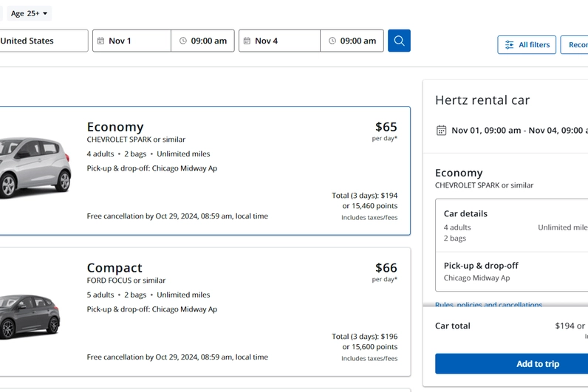This screenshot has height=392, width=588.
Task: Open the Nov 1 pick-up date picker
Action: tap(131, 41)
